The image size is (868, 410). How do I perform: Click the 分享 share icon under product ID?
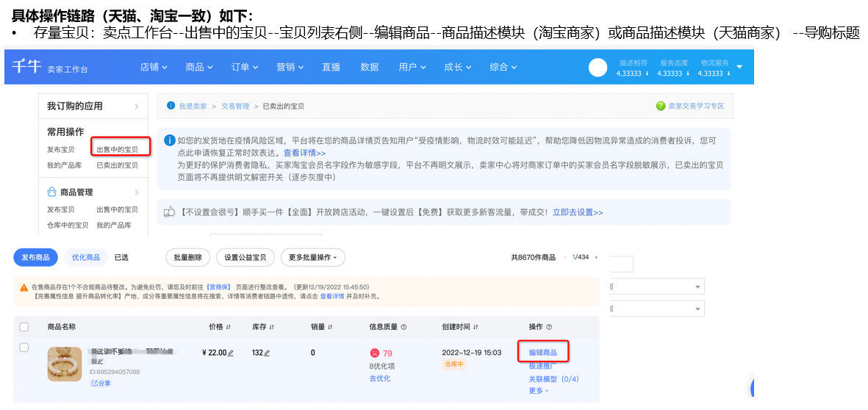(93, 383)
